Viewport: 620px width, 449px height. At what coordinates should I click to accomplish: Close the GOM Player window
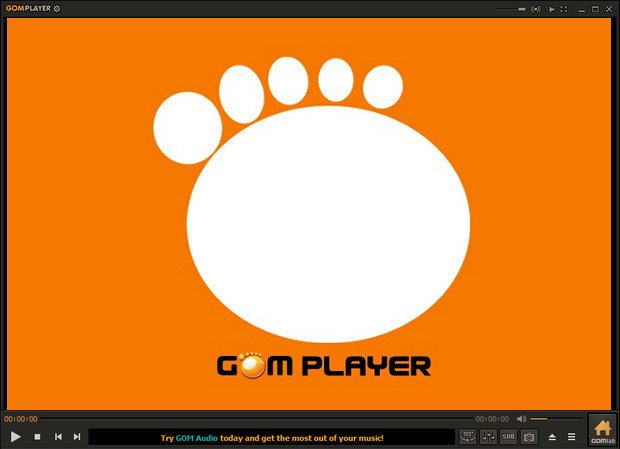click(609, 9)
